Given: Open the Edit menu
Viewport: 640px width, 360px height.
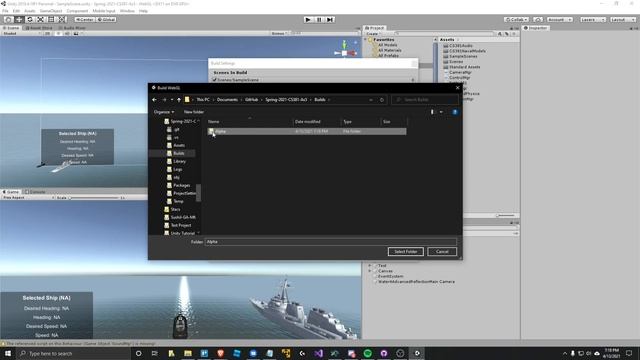Looking at the screenshot, I should (x=16, y=11).
